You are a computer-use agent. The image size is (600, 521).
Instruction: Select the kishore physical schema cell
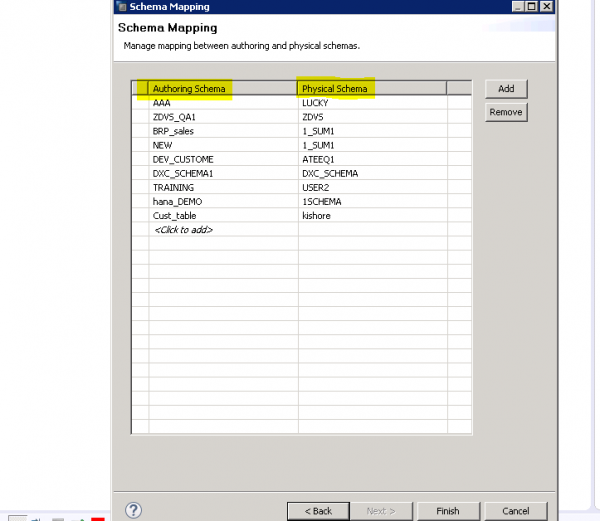click(373, 216)
